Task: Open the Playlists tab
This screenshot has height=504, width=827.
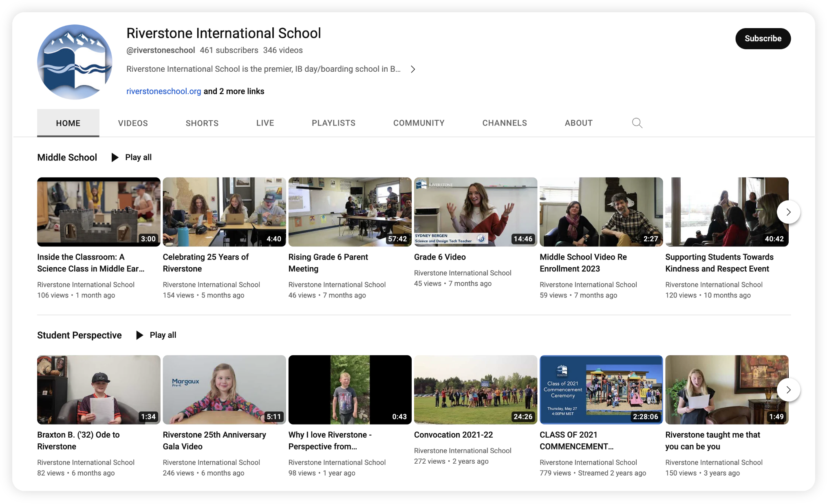Action: [334, 123]
